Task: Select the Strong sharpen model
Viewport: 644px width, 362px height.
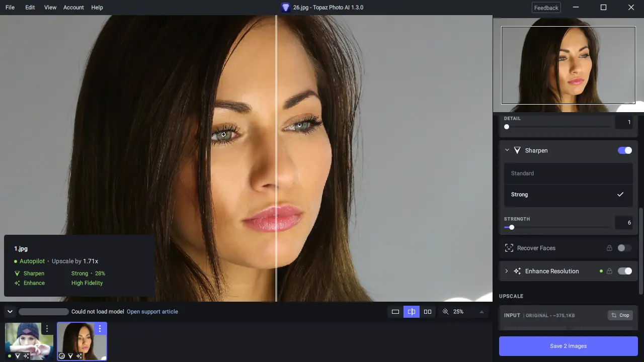Action: [x=568, y=195]
